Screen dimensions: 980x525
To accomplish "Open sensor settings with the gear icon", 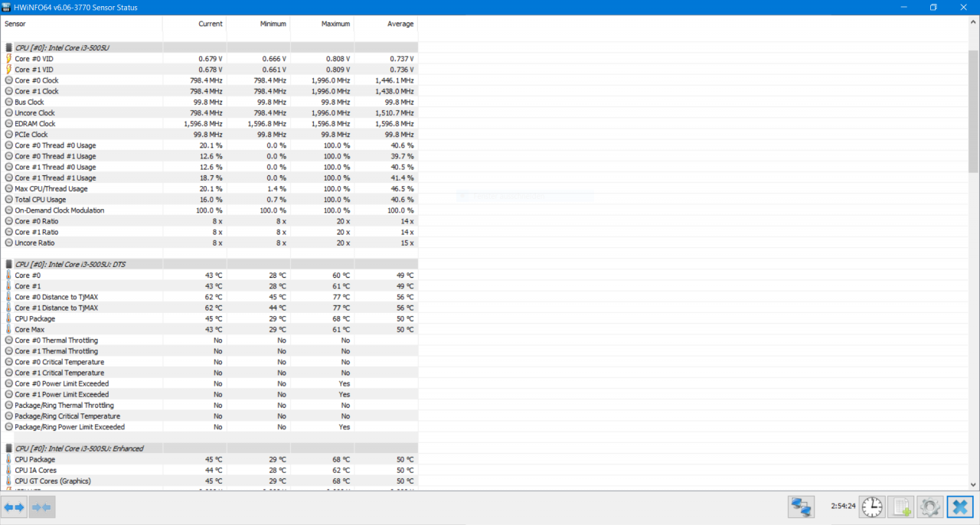I will click(x=929, y=507).
